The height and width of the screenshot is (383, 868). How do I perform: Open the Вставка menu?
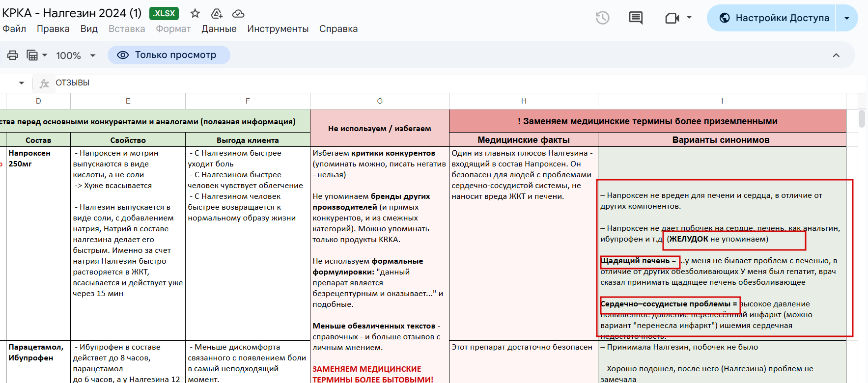tap(127, 29)
